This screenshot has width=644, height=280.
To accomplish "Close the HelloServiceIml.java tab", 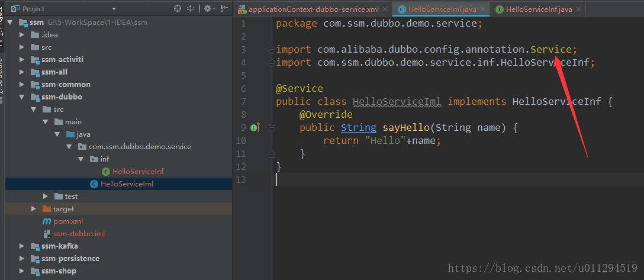I will 482,9.
